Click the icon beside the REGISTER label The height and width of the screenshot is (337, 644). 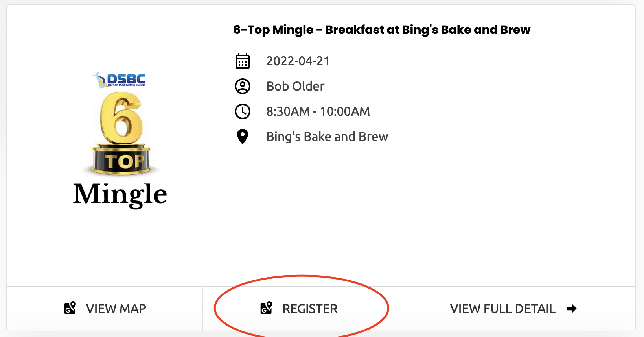266,308
